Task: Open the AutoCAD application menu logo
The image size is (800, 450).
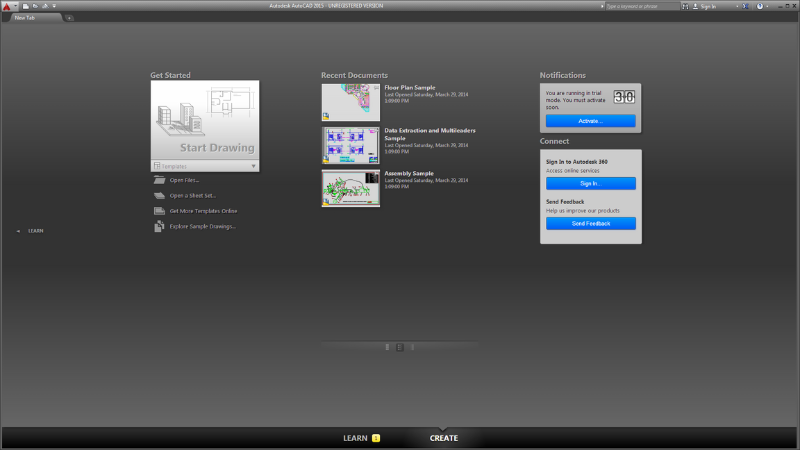Action: (7, 6)
